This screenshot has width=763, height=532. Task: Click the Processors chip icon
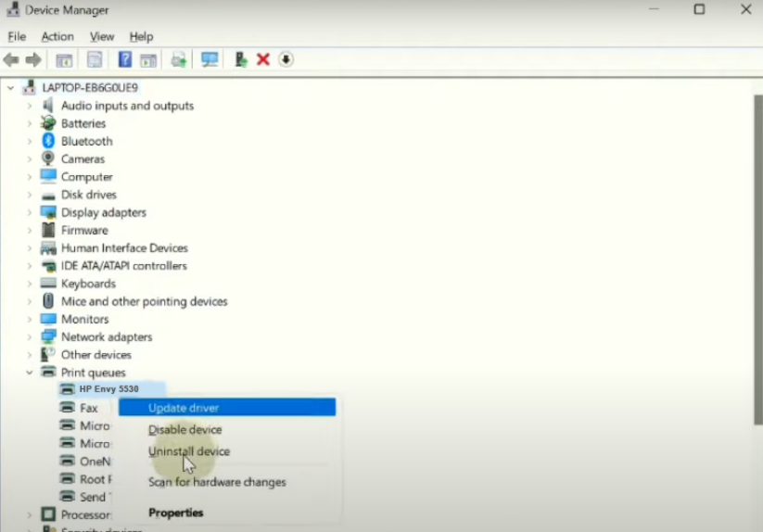pos(48,514)
